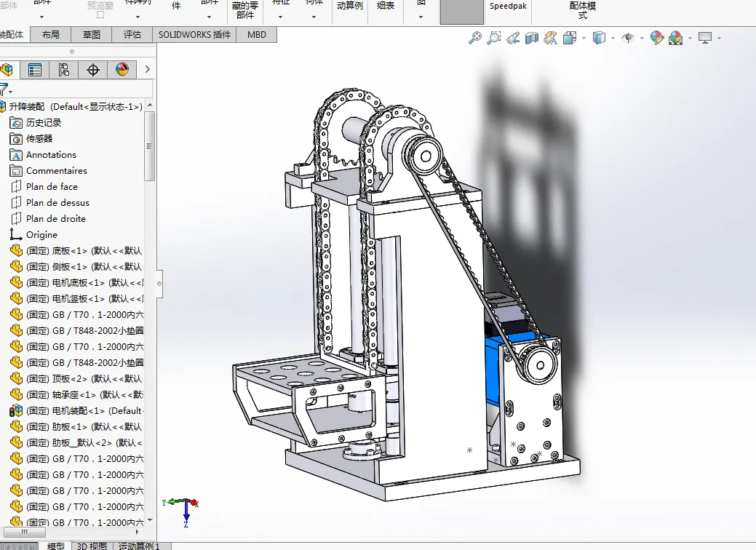This screenshot has height=550, width=756.
Task: Activate the Section View icon
Action: (x=532, y=38)
